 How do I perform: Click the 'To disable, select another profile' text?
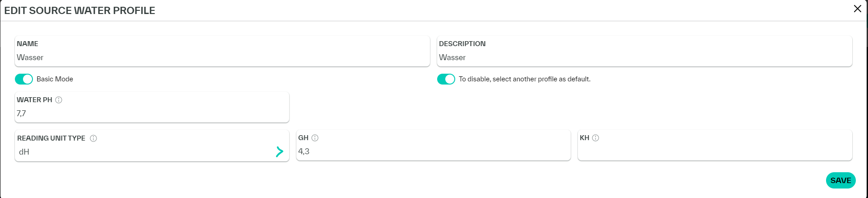(524, 79)
